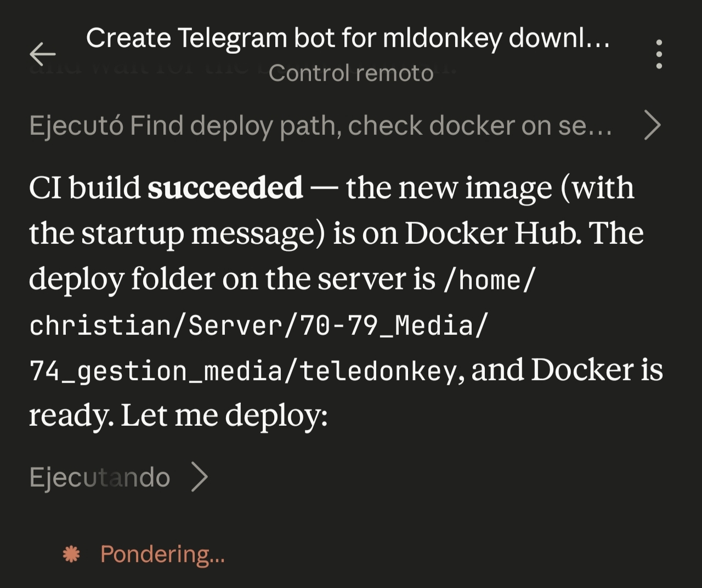
Task: Expand chevron beside Find deploy path step
Action: point(652,125)
